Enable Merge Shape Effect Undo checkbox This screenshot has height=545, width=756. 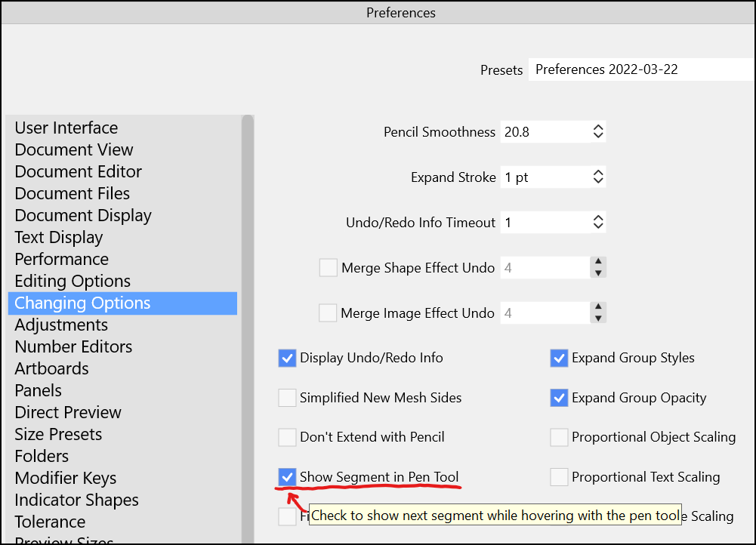click(328, 268)
